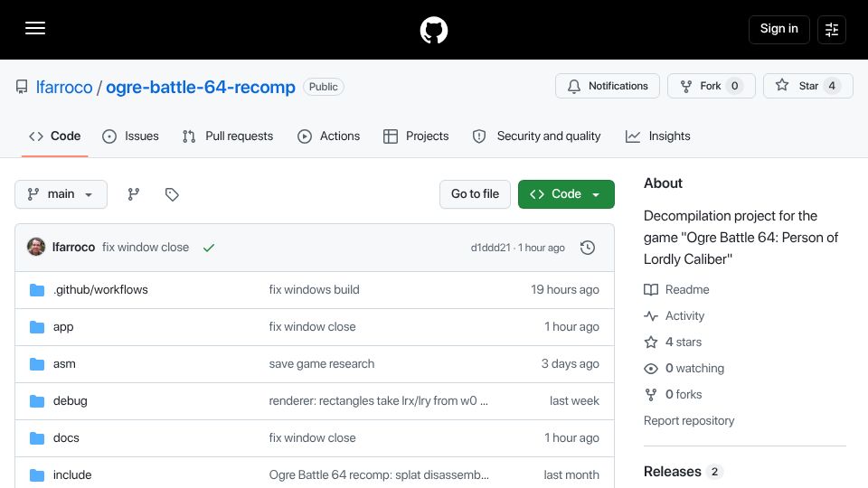
Task: Click the Go to file button
Action: click(475, 194)
